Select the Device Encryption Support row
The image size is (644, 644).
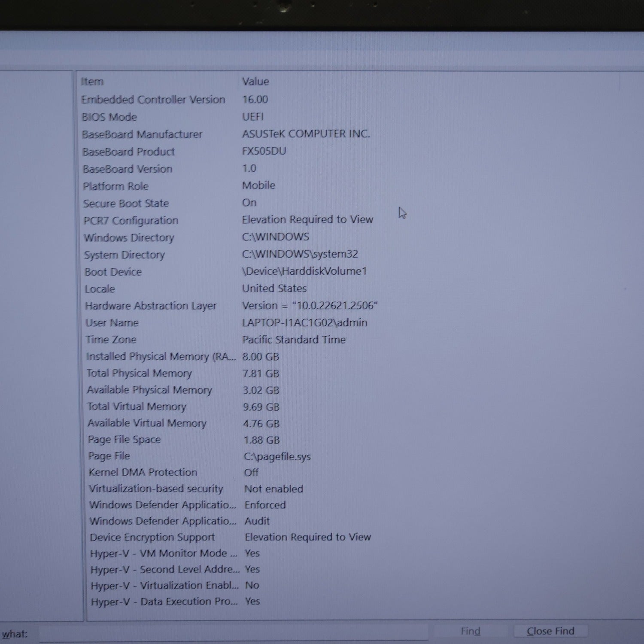tap(152, 537)
